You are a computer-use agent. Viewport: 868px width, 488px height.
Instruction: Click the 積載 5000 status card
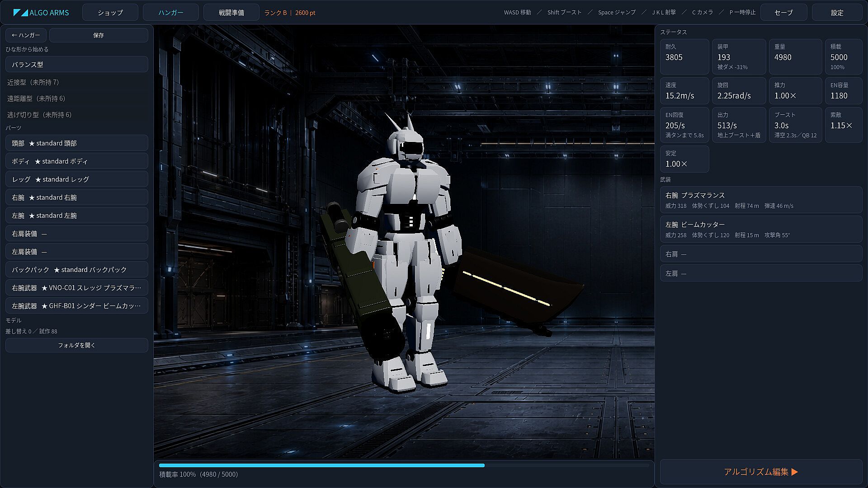point(844,56)
